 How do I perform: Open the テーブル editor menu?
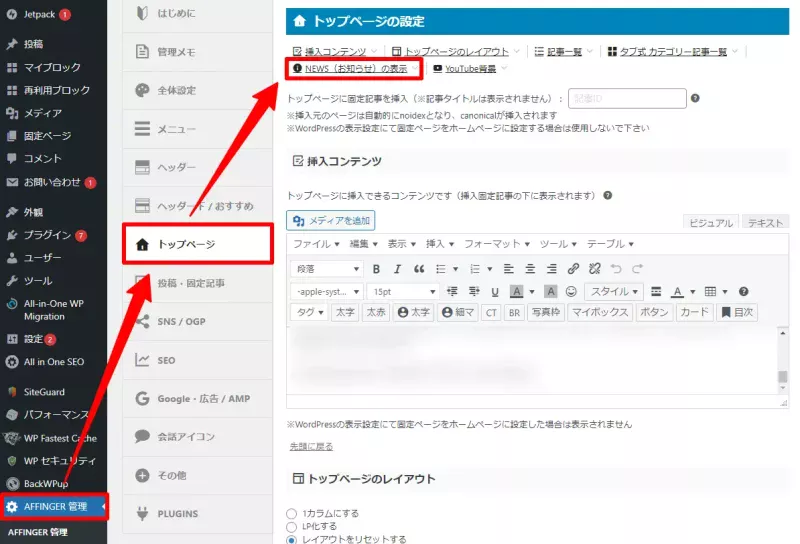click(610, 244)
